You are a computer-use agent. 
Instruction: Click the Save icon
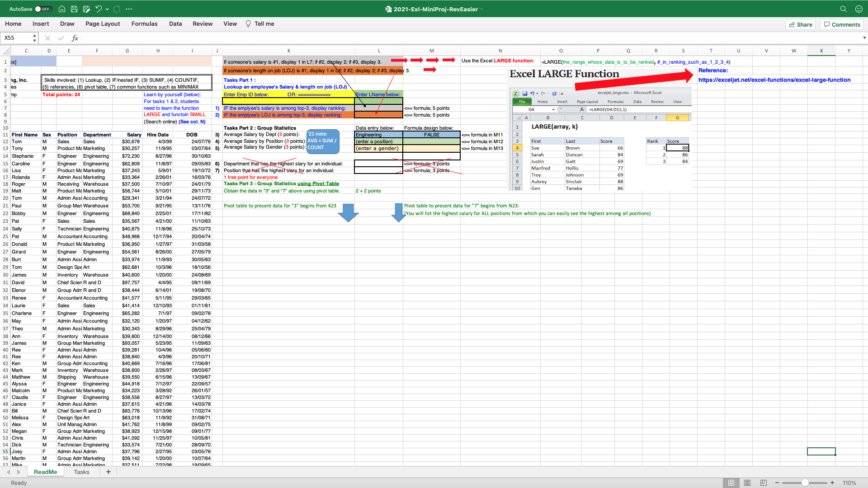74,9
